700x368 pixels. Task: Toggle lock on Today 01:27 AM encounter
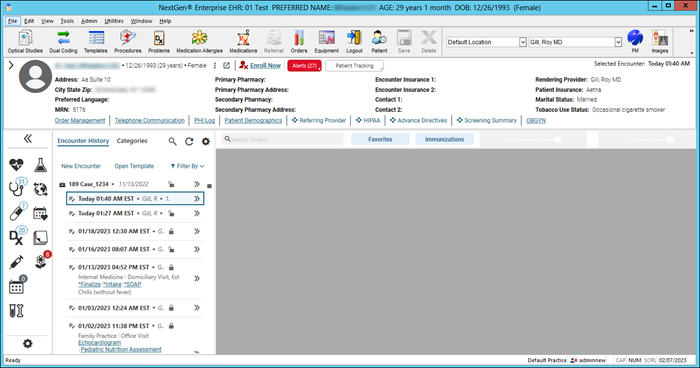tap(171, 213)
